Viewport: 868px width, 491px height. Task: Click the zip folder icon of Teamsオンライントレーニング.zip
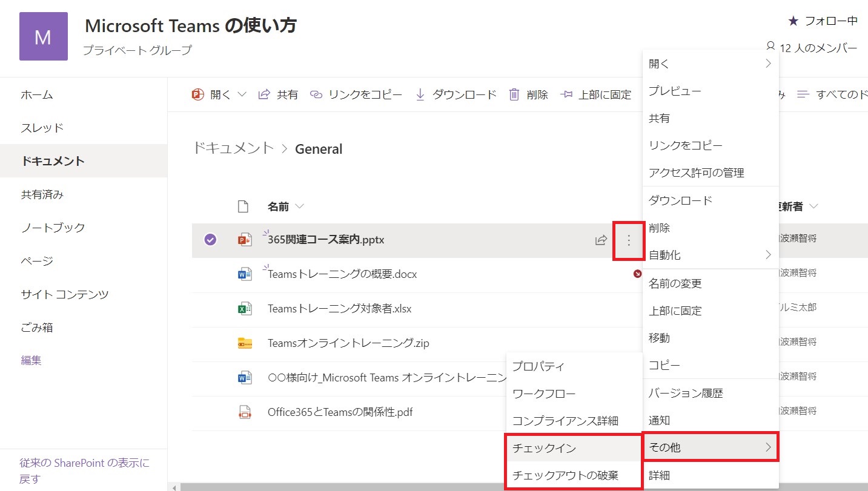(x=245, y=343)
